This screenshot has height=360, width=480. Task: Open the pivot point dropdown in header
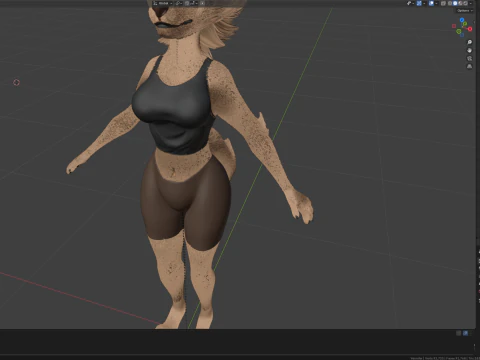[x=179, y=3]
